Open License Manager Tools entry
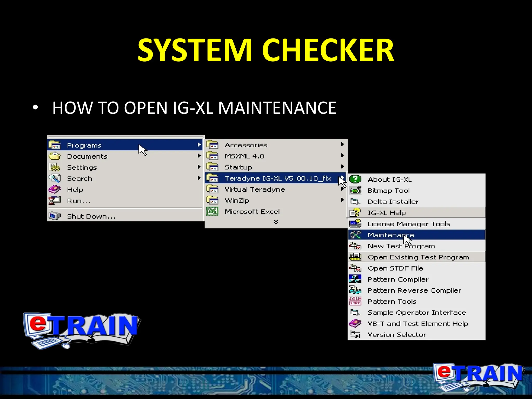 [x=416, y=224]
